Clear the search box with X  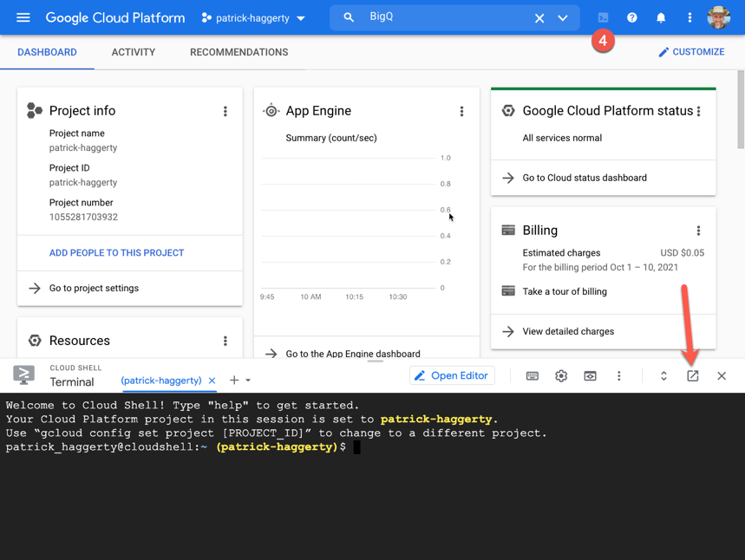pyautogui.click(x=539, y=18)
